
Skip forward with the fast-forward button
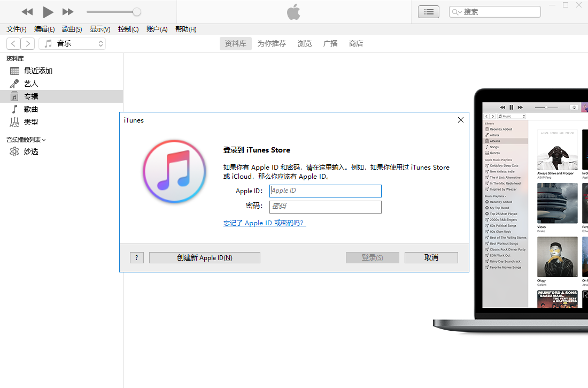pyautogui.click(x=68, y=12)
